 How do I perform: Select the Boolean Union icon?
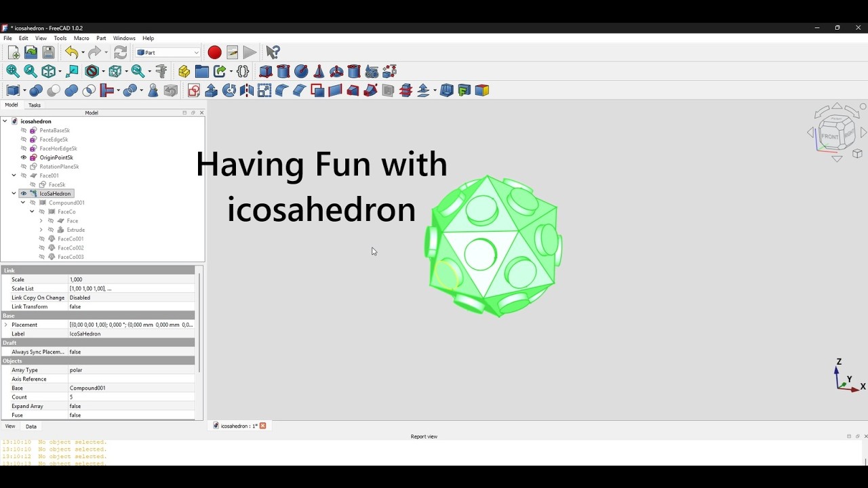click(x=71, y=90)
